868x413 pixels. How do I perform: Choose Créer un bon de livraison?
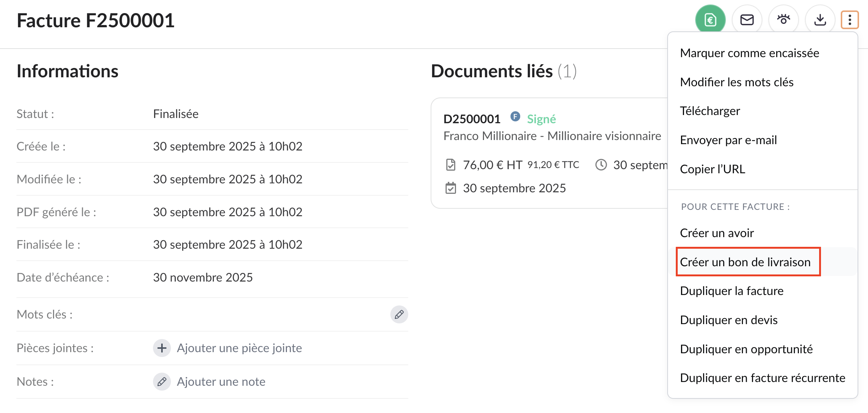(745, 262)
